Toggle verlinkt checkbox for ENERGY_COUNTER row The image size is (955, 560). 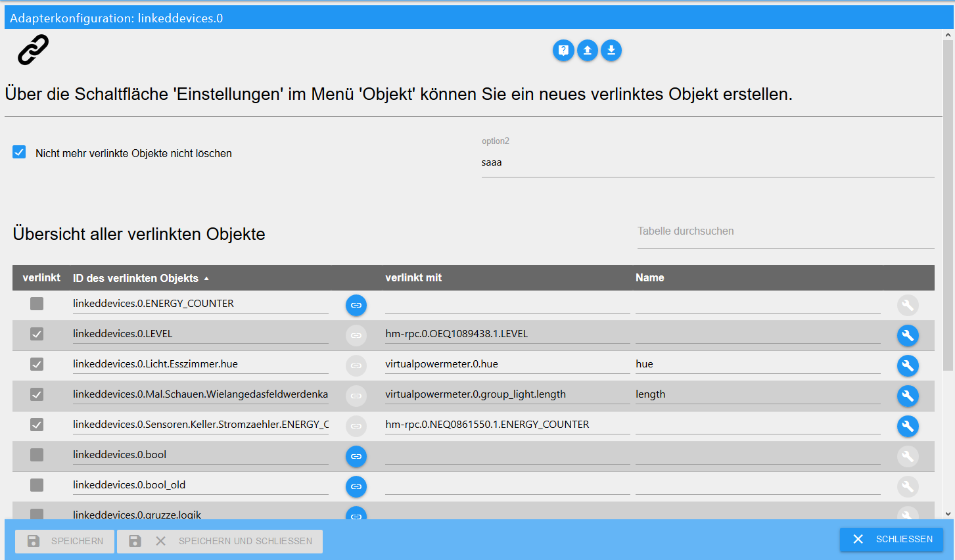point(37,304)
